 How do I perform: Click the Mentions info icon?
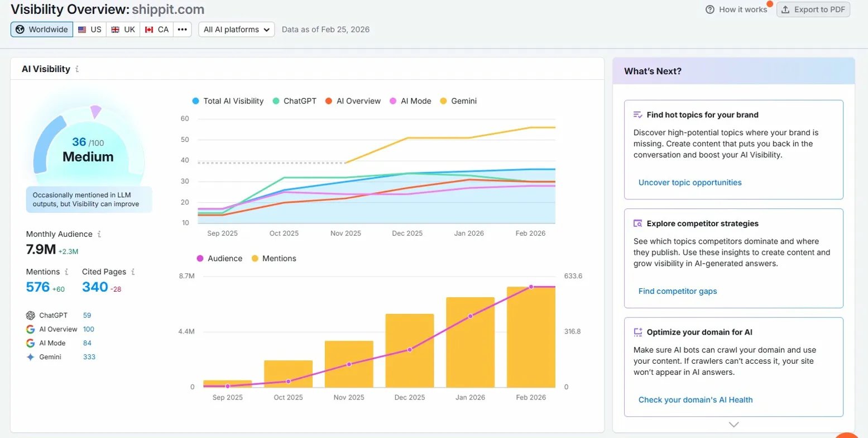pos(66,272)
